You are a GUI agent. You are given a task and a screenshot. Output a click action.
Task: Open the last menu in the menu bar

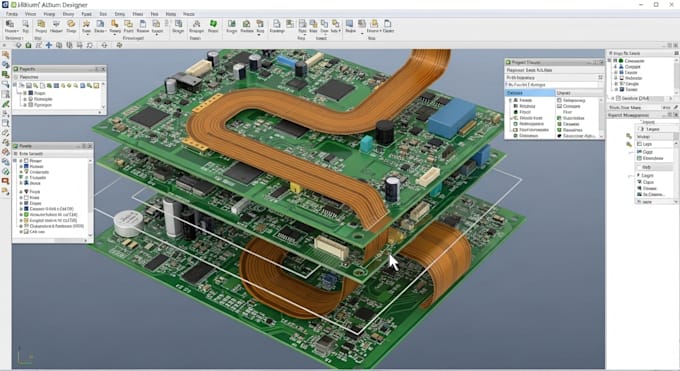[x=189, y=14]
